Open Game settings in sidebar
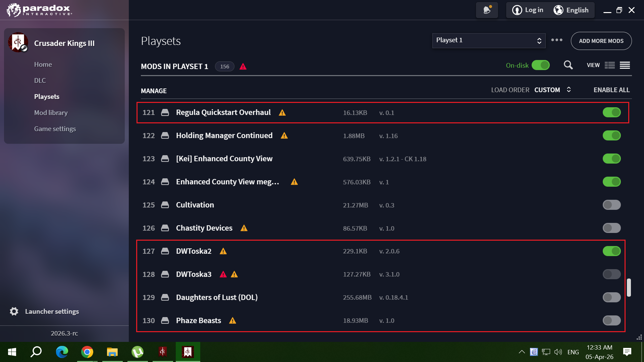644x362 pixels. [55, 129]
